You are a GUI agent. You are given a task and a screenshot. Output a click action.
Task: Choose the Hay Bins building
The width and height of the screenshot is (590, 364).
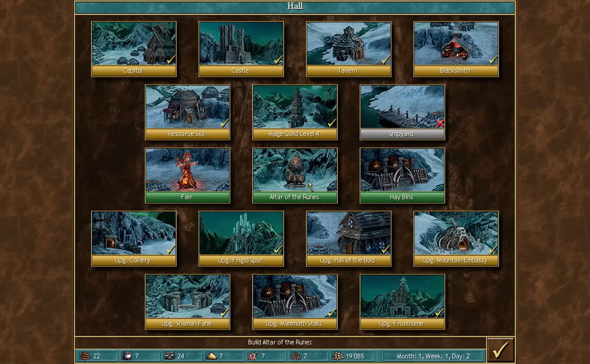coord(402,175)
